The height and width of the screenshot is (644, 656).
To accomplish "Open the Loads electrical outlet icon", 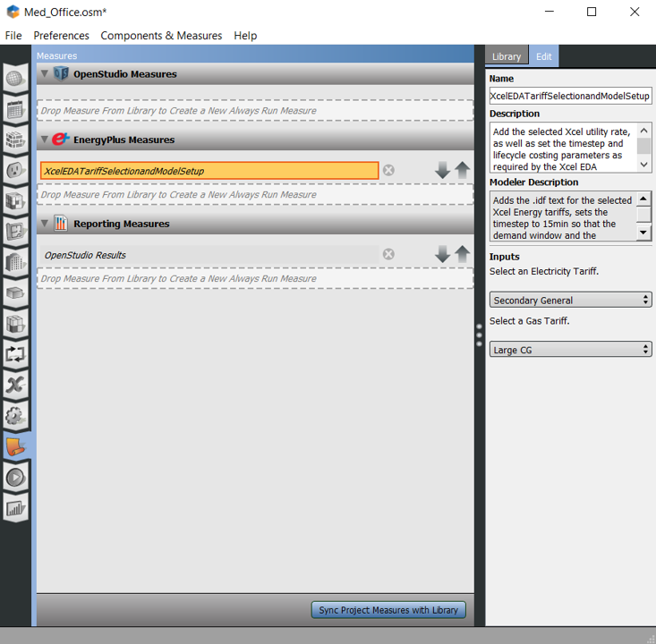I will [x=15, y=170].
